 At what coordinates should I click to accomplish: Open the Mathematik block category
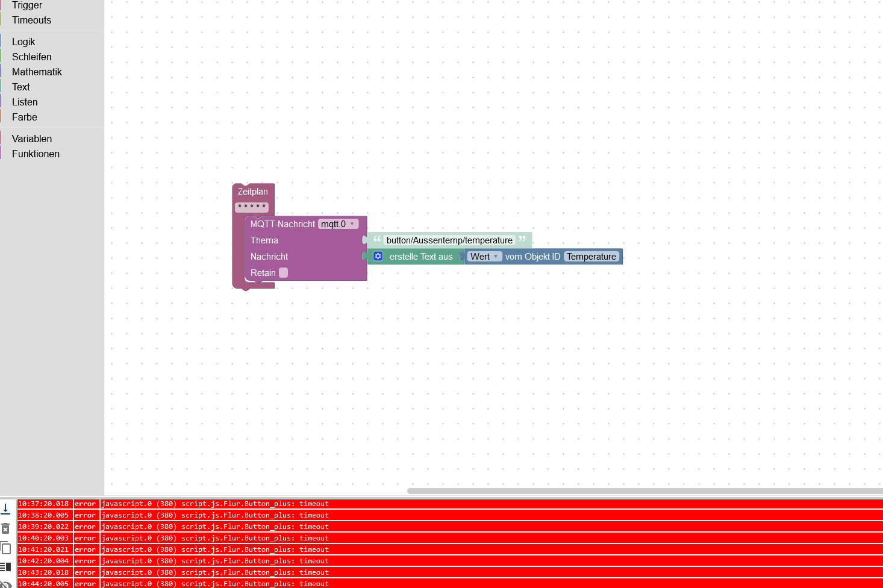point(37,72)
